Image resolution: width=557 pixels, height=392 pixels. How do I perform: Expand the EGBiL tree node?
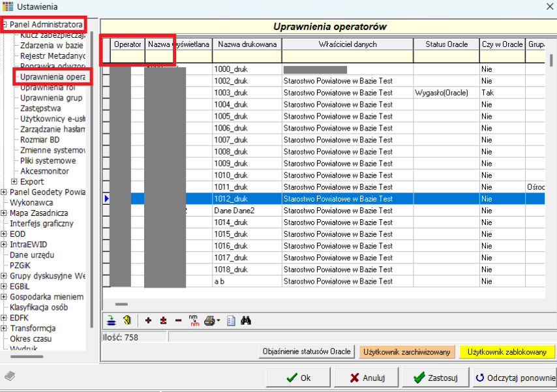pos(5,286)
